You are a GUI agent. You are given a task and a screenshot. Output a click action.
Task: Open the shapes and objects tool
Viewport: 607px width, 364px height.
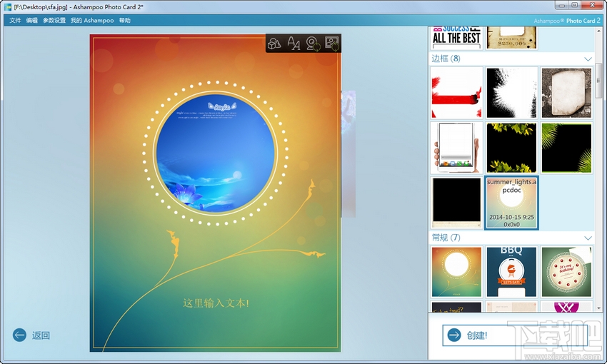click(274, 44)
